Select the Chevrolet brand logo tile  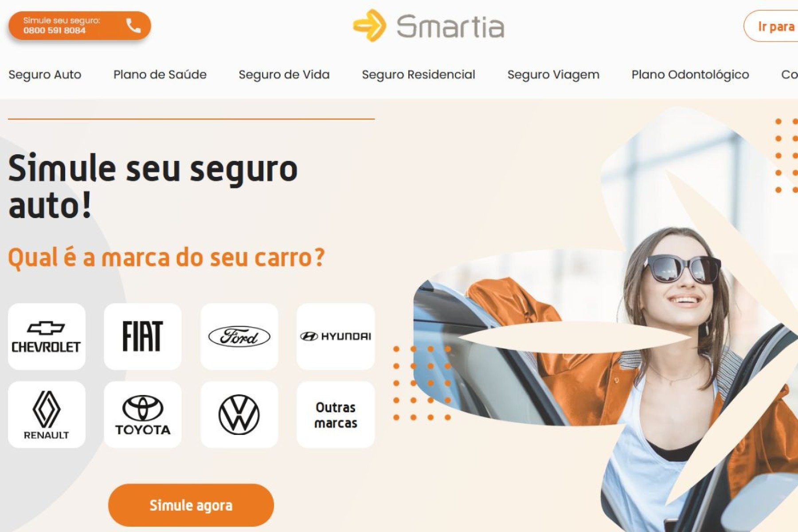47,336
